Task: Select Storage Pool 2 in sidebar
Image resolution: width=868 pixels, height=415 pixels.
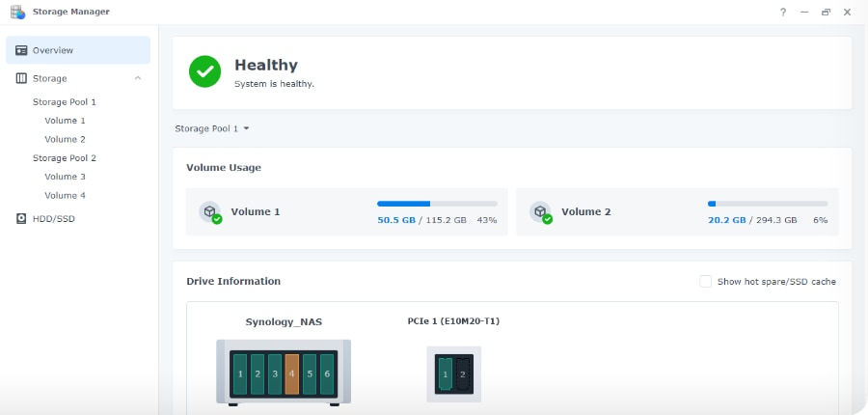Action: tap(65, 157)
